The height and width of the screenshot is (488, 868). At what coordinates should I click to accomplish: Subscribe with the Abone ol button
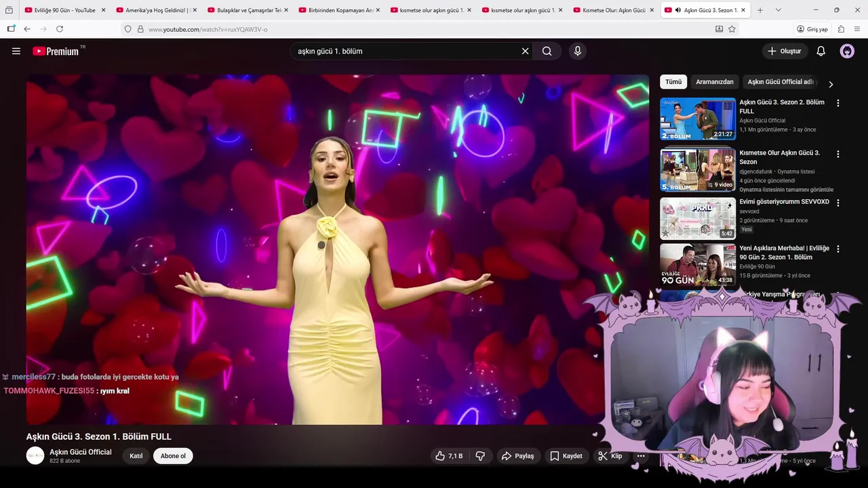click(173, 456)
